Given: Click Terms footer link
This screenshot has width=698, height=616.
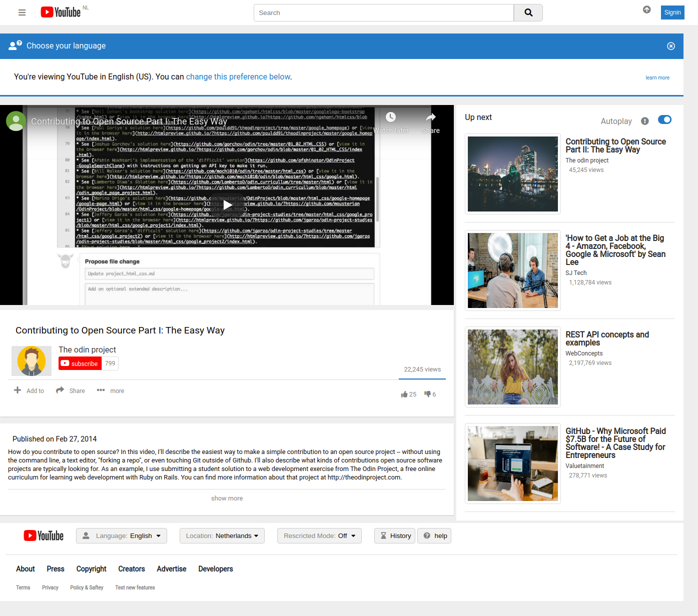Looking at the screenshot, I should pyautogui.click(x=23, y=587).
